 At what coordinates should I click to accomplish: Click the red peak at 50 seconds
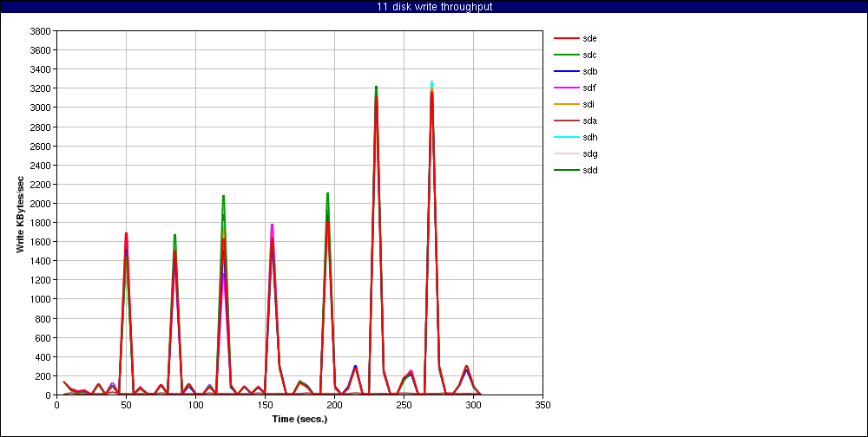click(126, 233)
